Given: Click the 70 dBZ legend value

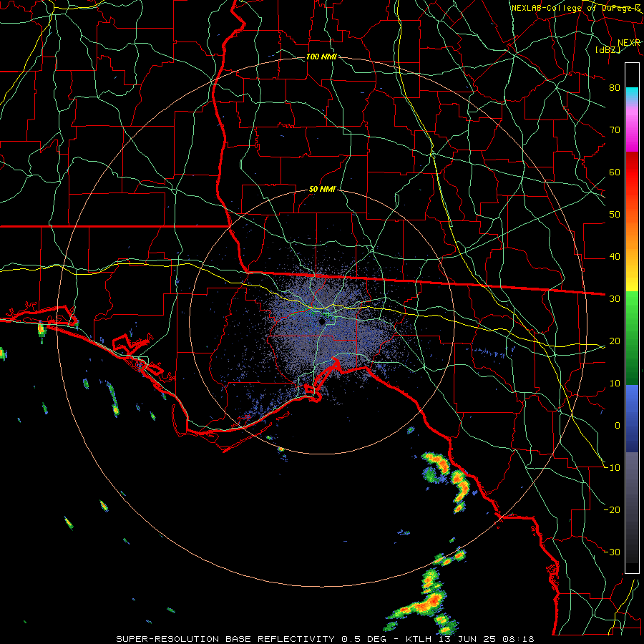Looking at the screenshot, I should tap(615, 130).
